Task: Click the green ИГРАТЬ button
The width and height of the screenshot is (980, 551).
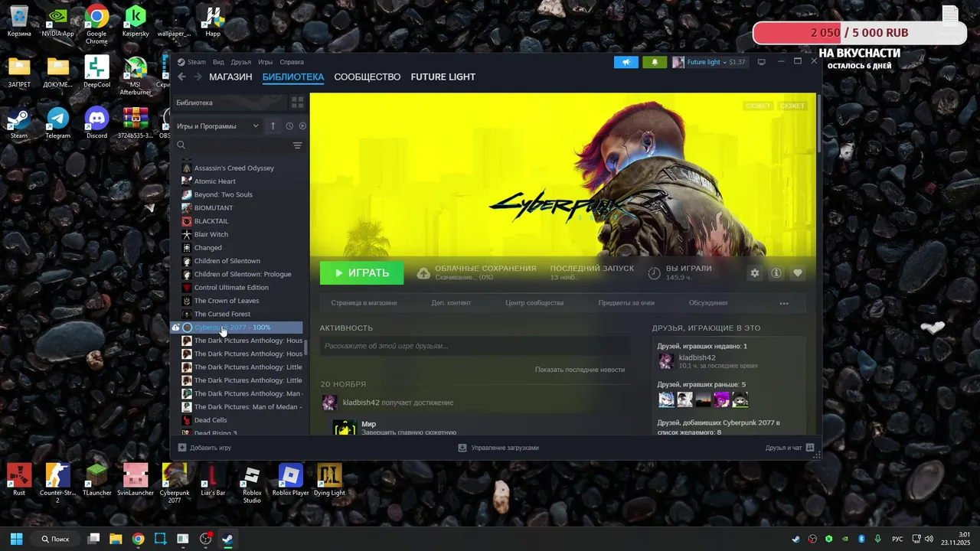Action: click(x=361, y=273)
